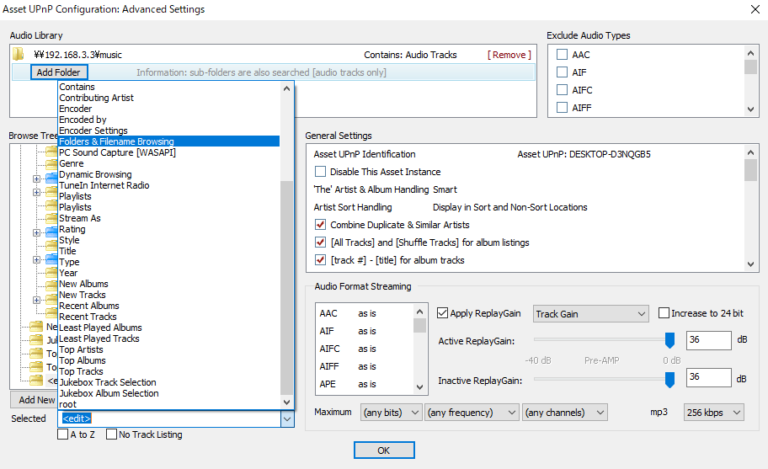This screenshot has width=768, height=469.
Task: Click the dropdown list scroll up arrow
Action: (287, 89)
